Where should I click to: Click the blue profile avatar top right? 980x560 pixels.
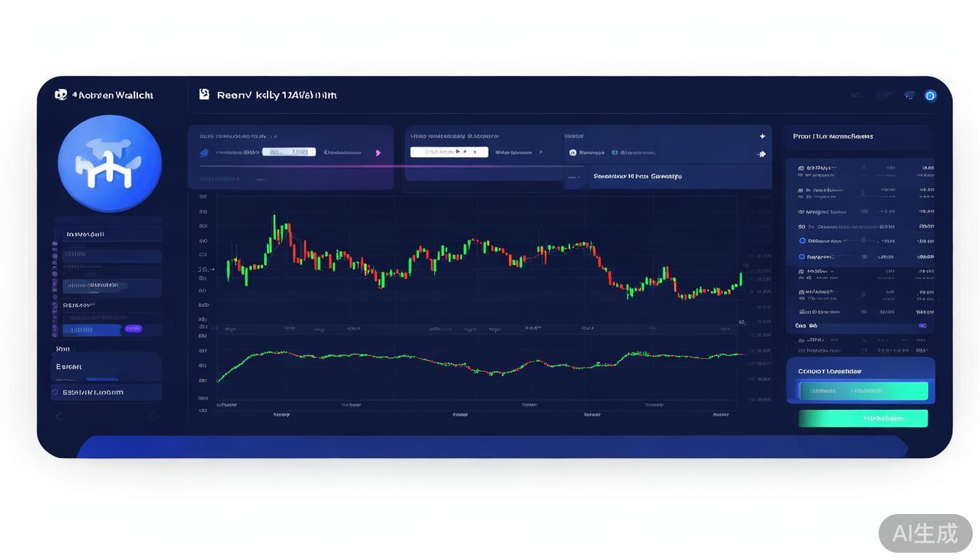pyautogui.click(x=930, y=96)
